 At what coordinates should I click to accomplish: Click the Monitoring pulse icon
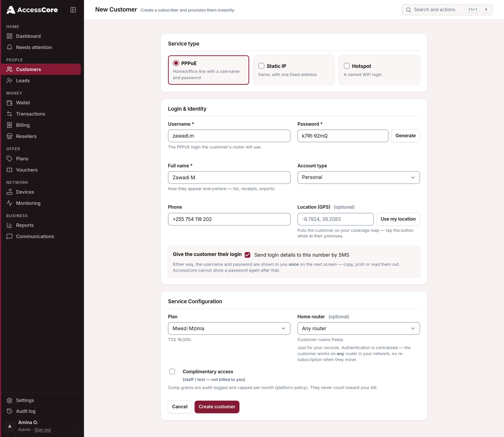[9, 203]
